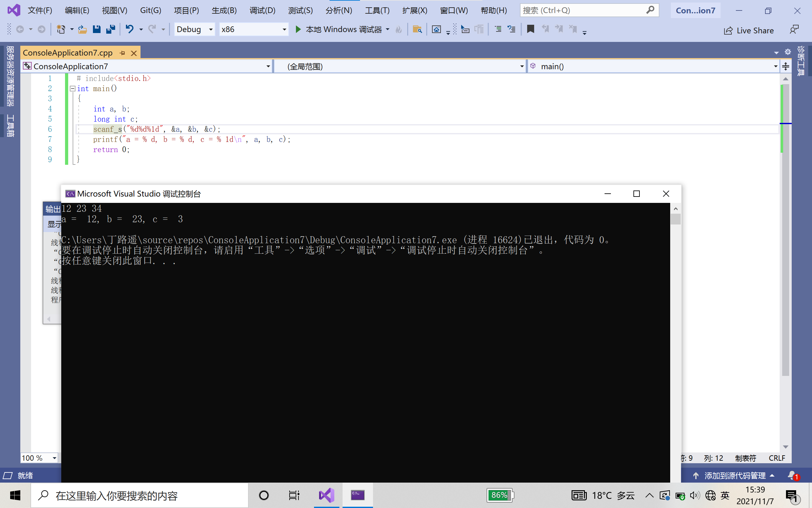Click the CRLF line ending indicator
The width and height of the screenshot is (812, 508).
[x=777, y=458]
